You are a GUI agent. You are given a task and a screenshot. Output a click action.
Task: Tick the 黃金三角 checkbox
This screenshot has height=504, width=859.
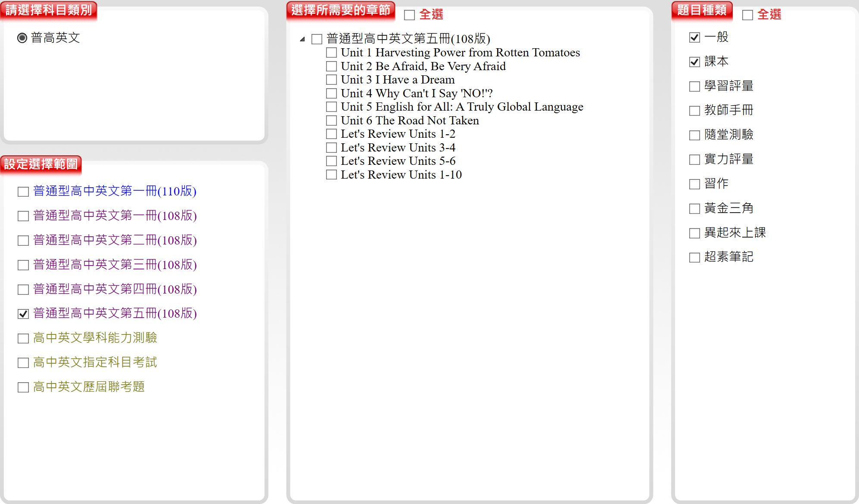pyautogui.click(x=694, y=209)
